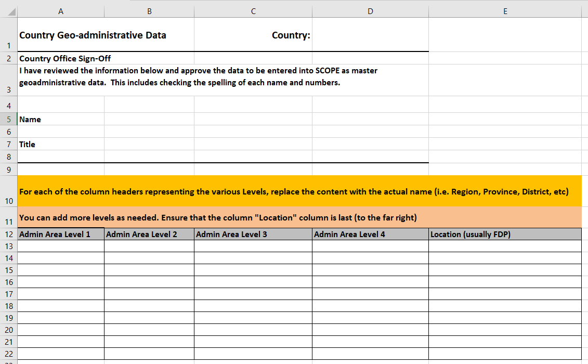Click empty row 13 cell under Admin Area Level 3
588x364 pixels.
tap(253, 246)
